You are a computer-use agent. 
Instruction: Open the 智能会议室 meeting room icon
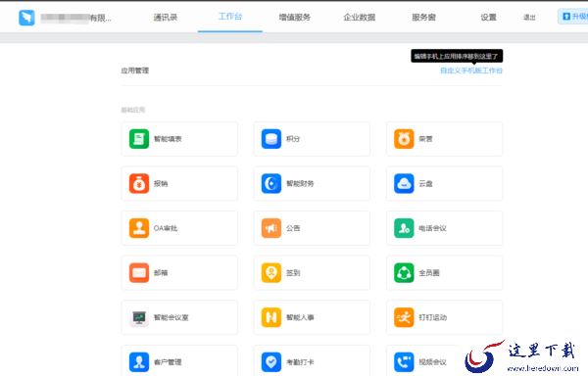pos(139,317)
